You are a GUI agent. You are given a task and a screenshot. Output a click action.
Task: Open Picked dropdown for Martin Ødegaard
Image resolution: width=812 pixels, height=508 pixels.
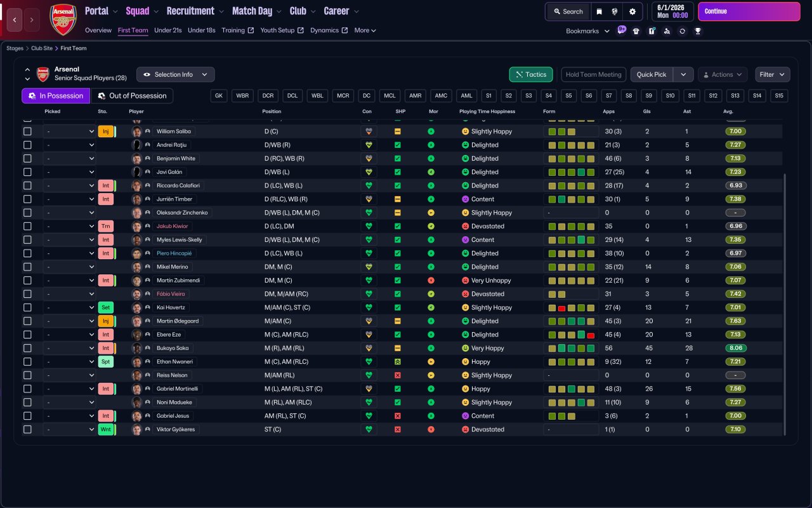(x=69, y=321)
